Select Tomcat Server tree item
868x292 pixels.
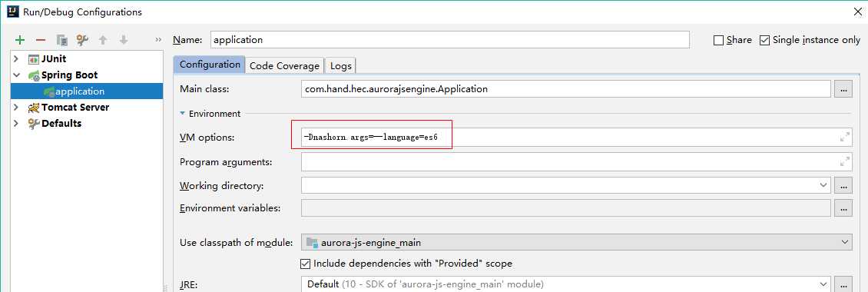coord(75,107)
